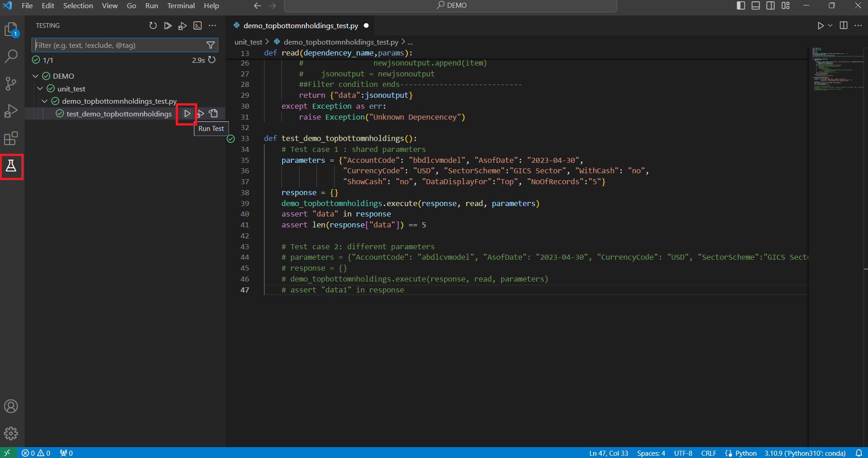Click passed test gutter icon at line 33
This screenshot has height=458, width=868.
(x=231, y=139)
